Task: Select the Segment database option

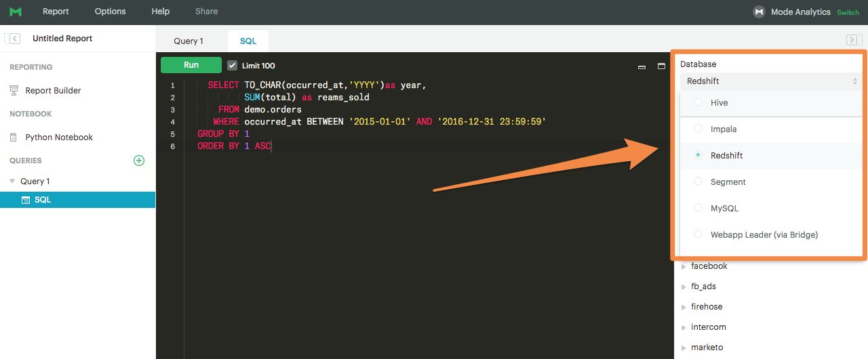Action: pyautogui.click(x=771, y=182)
